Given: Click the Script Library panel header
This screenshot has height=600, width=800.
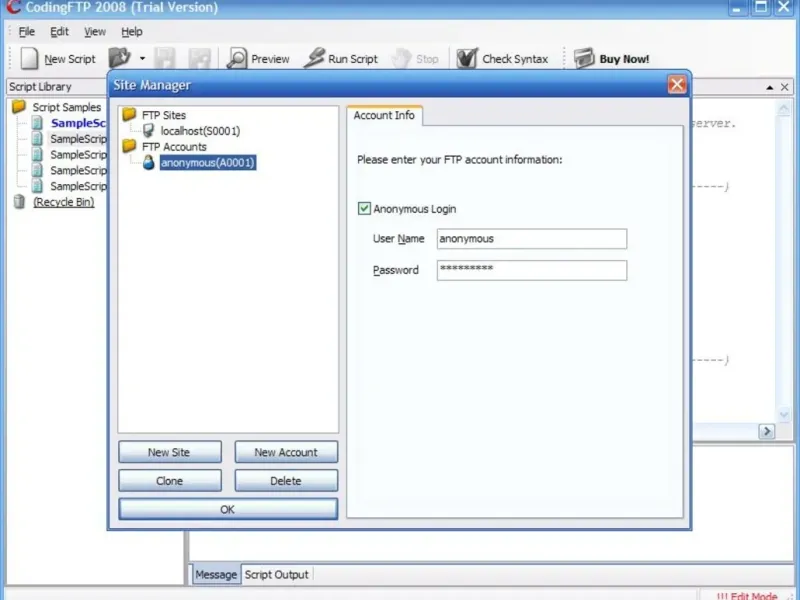Looking at the screenshot, I should click(x=56, y=87).
